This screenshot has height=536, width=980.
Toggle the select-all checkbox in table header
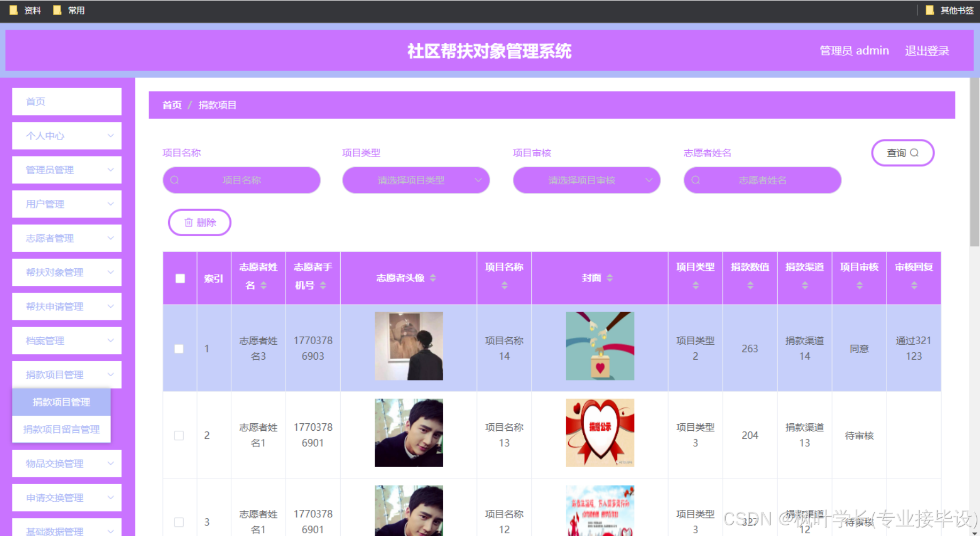pos(180,278)
